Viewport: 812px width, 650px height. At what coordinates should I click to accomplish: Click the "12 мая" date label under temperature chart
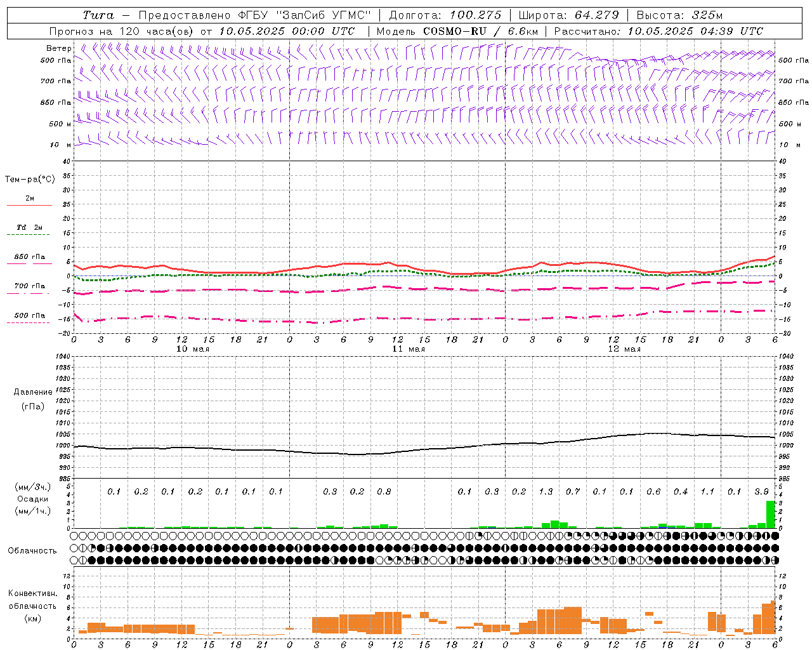click(624, 349)
